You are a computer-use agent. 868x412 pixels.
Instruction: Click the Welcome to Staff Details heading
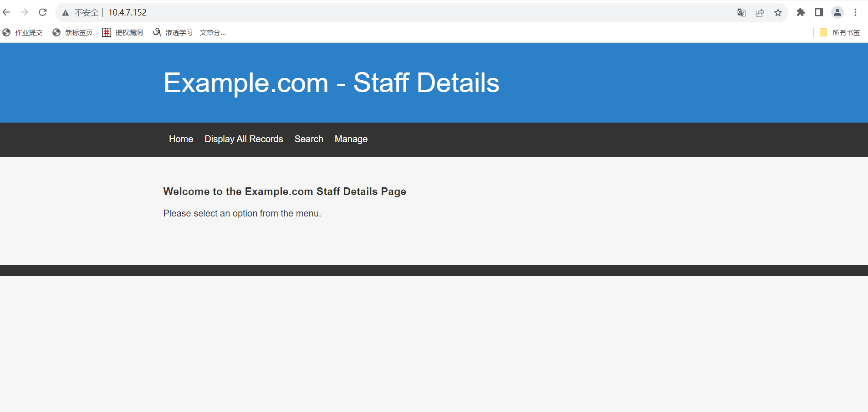pyautogui.click(x=285, y=191)
